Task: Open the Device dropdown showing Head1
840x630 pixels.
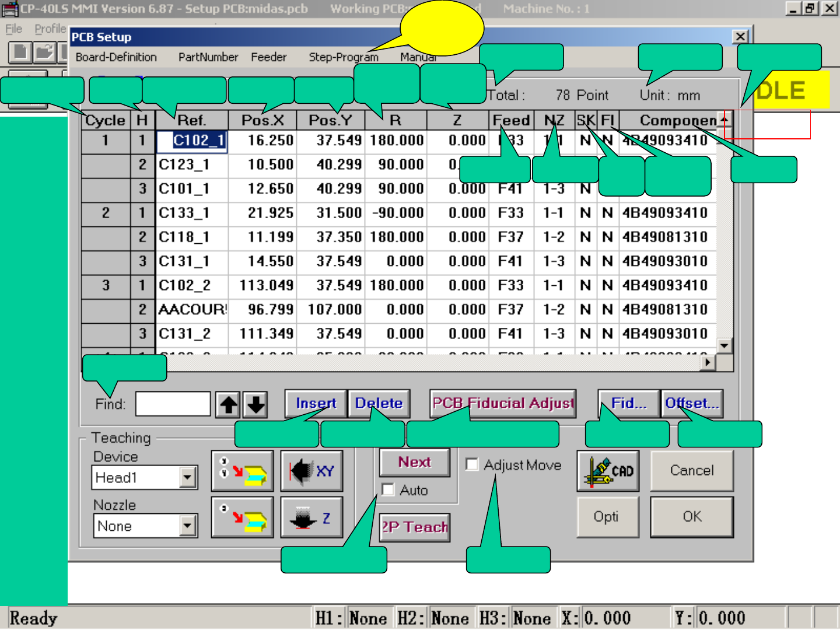Action: tap(187, 478)
